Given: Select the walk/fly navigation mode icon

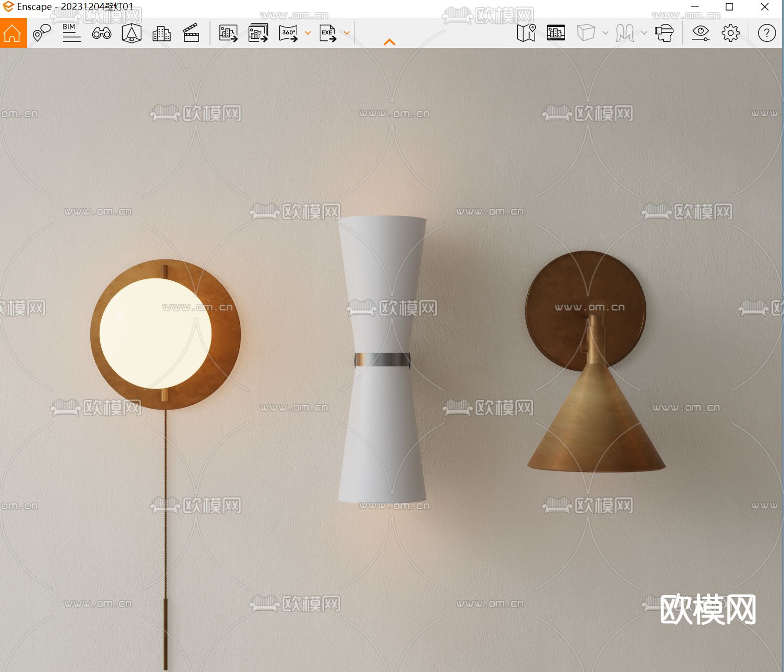Looking at the screenshot, I should [625, 33].
